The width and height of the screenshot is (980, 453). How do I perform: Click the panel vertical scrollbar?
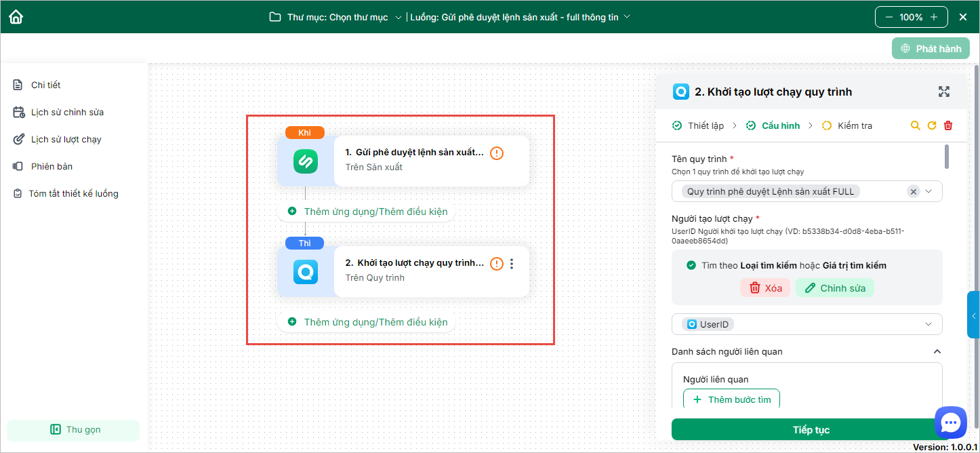pos(947,156)
